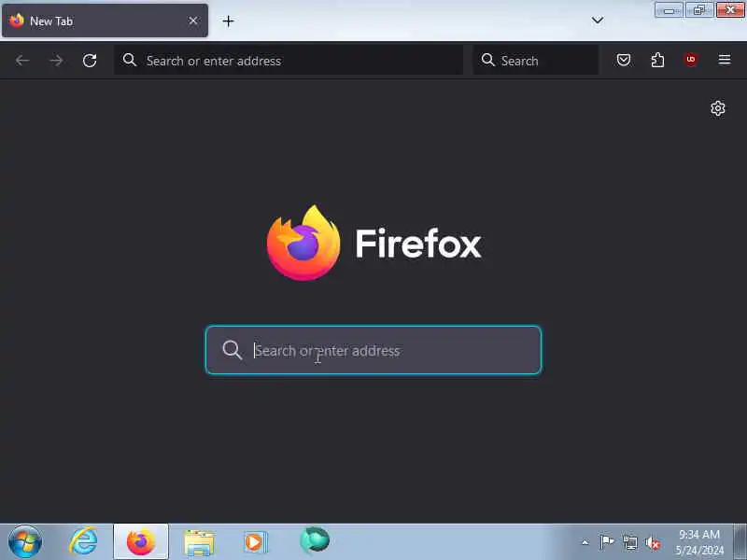Show hidden system tray icons

(585, 542)
